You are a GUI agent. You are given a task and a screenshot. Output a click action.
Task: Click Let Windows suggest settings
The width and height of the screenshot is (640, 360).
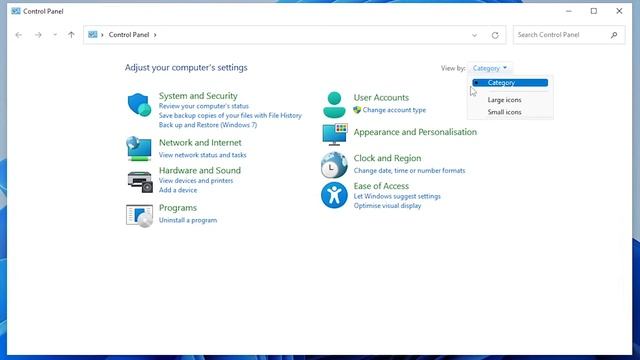(x=397, y=196)
